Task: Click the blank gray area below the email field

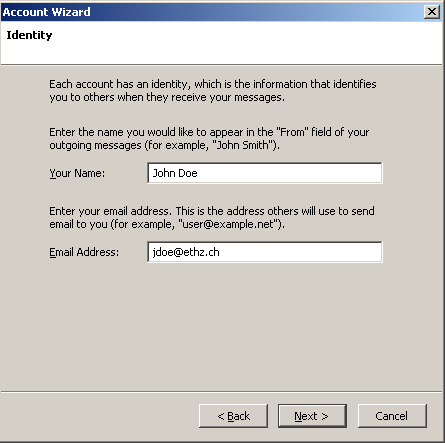Action: pos(220,327)
